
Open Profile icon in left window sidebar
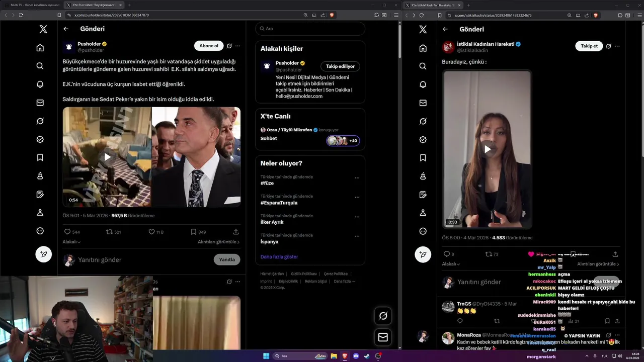[40, 212]
